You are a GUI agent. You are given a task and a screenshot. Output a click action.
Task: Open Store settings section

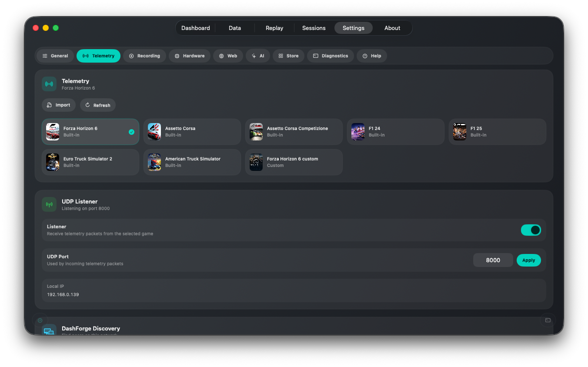click(x=288, y=56)
